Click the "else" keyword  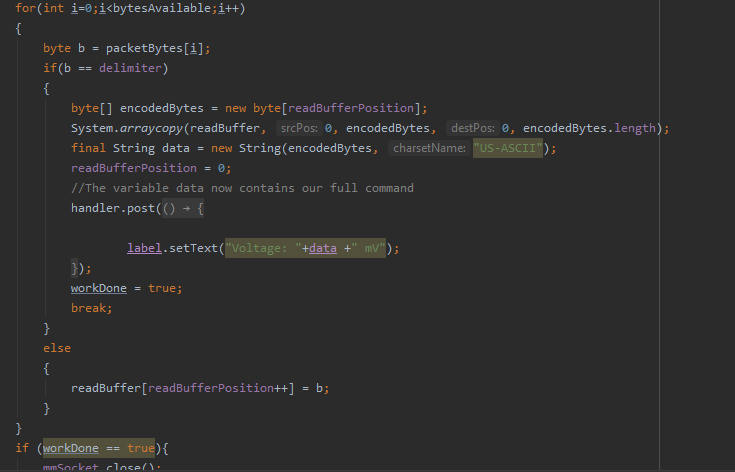57,348
